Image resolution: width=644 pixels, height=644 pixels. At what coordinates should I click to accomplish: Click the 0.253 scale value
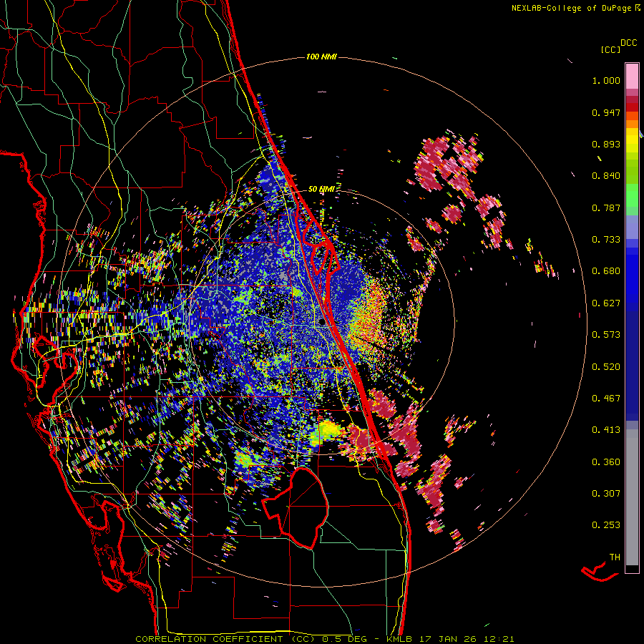[x=606, y=525]
